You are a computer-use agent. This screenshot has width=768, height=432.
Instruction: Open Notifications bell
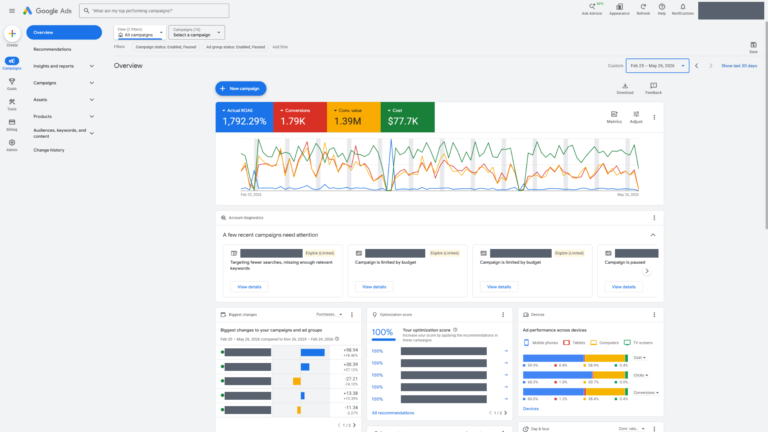coord(682,9)
